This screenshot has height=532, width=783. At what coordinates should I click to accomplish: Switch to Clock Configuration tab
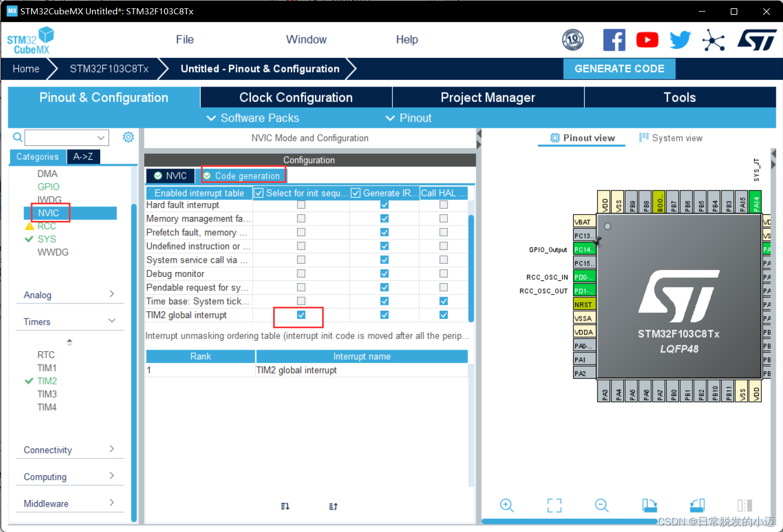(296, 97)
